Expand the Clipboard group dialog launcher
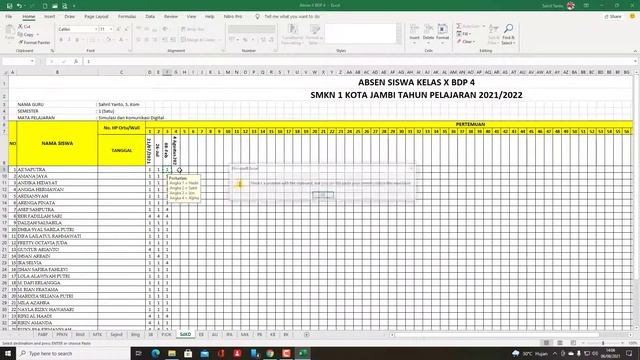Viewport: 640px width, 360px height. click(52, 51)
